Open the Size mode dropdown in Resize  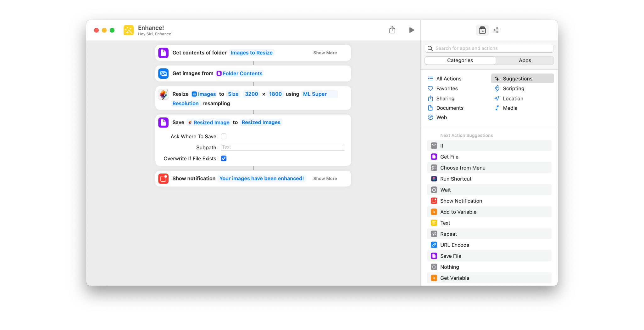[x=233, y=94]
